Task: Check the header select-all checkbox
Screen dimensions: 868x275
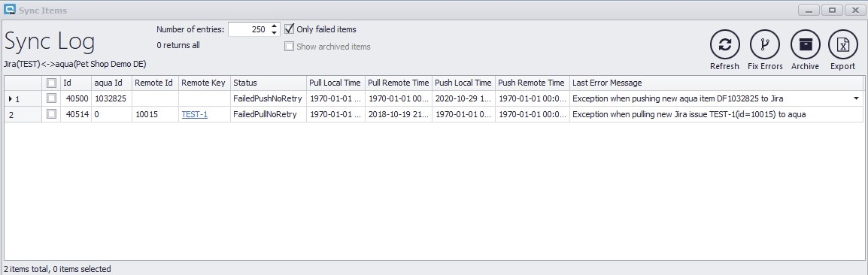Action: (x=51, y=83)
